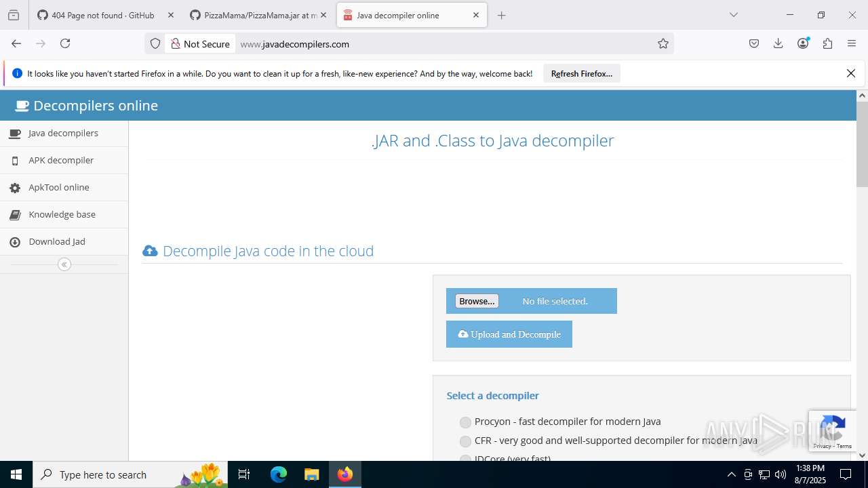The image size is (868, 488).
Task: Click the Decompilers online header link
Action: pyautogui.click(x=86, y=106)
